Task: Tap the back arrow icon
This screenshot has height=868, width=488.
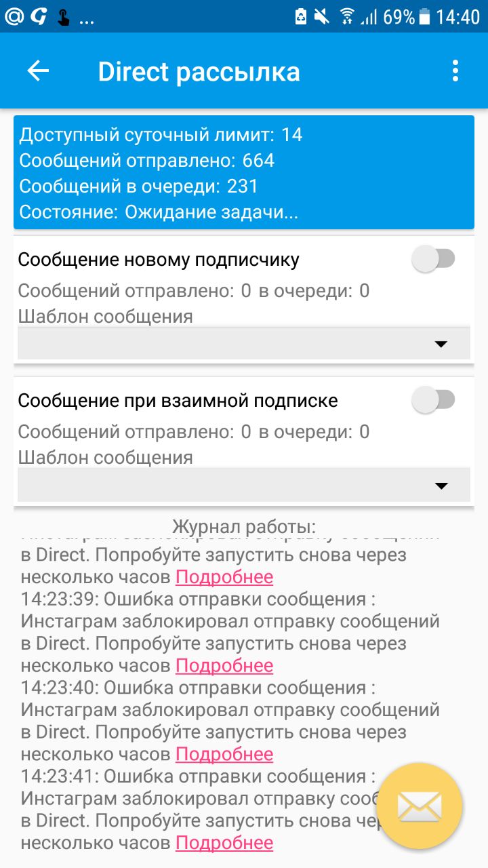Action: pyautogui.click(x=38, y=71)
